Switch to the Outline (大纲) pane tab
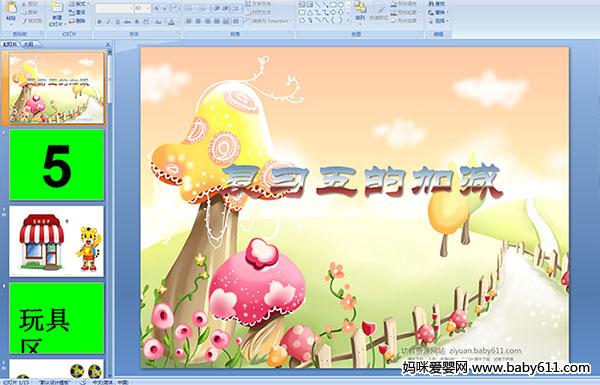Viewport: 600px width, 385px height. click(28, 44)
